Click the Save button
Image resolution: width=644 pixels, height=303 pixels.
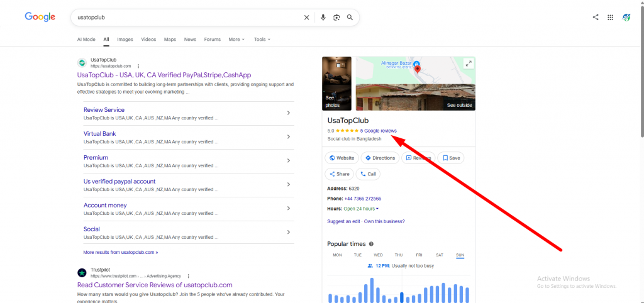point(450,158)
